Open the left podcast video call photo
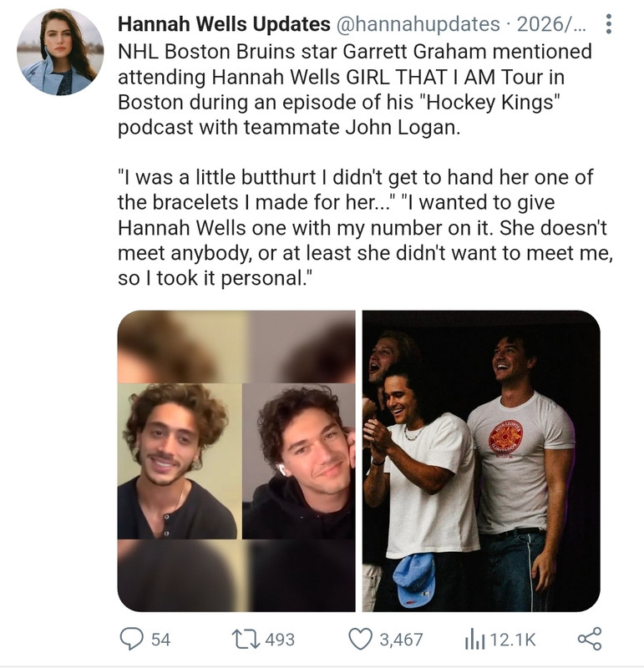This screenshot has height=668, width=644. 236,461
